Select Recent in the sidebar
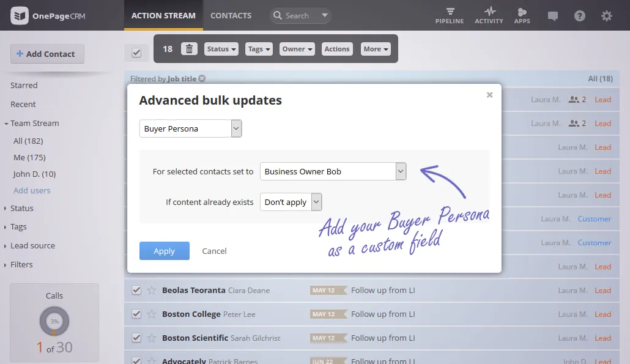The image size is (630, 364). coord(23,104)
